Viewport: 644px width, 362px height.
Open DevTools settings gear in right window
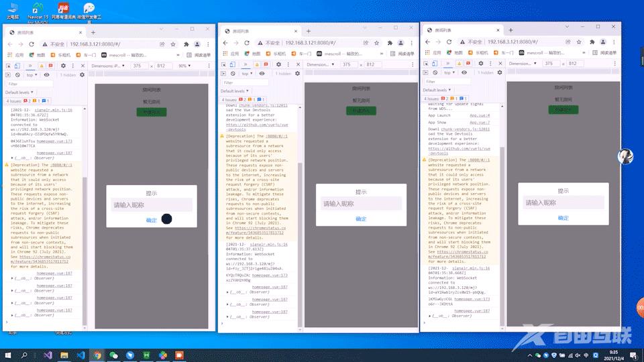tap(480, 64)
